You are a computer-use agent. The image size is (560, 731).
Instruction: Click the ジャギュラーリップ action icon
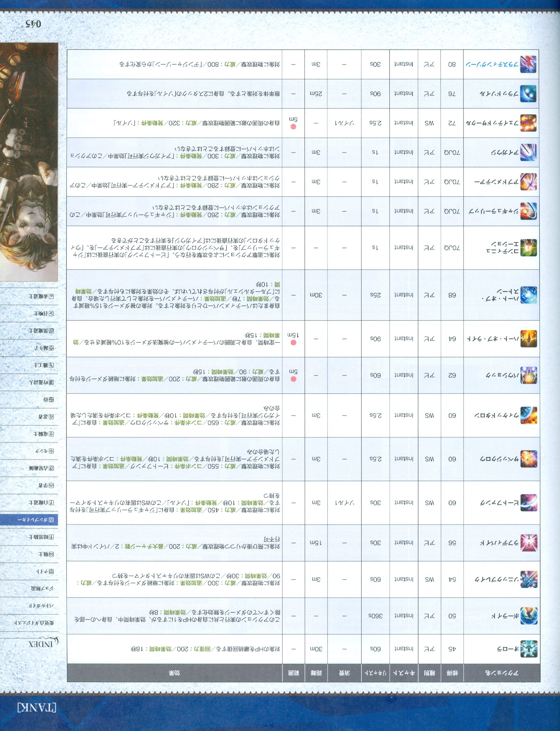pyautogui.click(x=529, y=211)
